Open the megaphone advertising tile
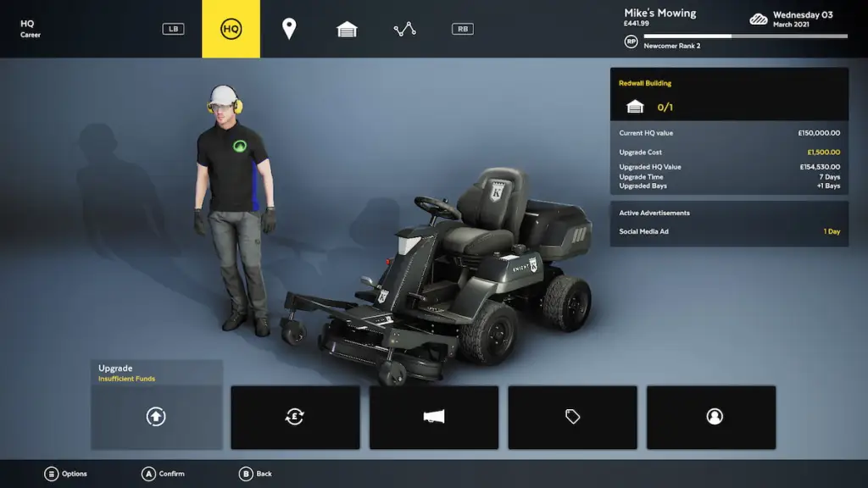868x488 pixels. (x=433, y=417)
